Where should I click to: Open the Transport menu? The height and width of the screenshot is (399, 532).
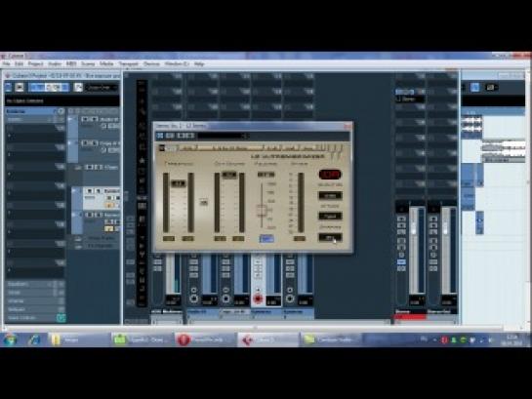[128, 63]
